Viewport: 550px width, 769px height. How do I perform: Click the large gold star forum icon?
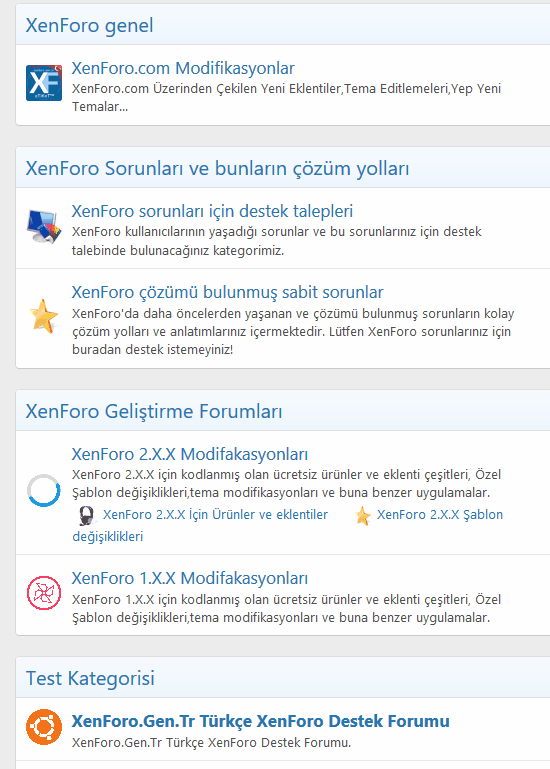click(x=44, y=316)
